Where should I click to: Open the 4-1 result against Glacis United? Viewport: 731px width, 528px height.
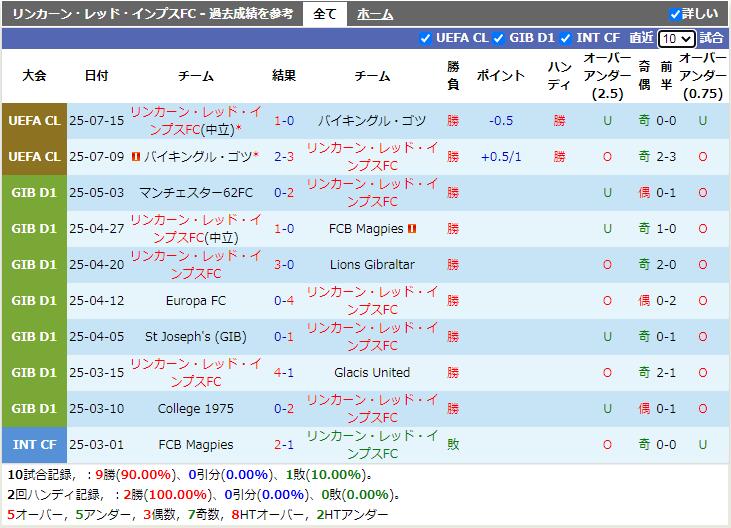click(x=284, y=372)
